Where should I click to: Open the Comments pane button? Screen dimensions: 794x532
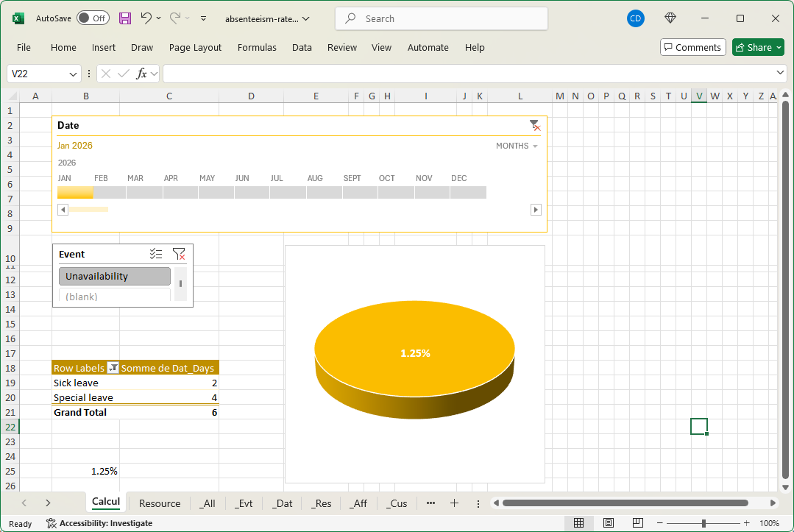(x=692, y=47)
